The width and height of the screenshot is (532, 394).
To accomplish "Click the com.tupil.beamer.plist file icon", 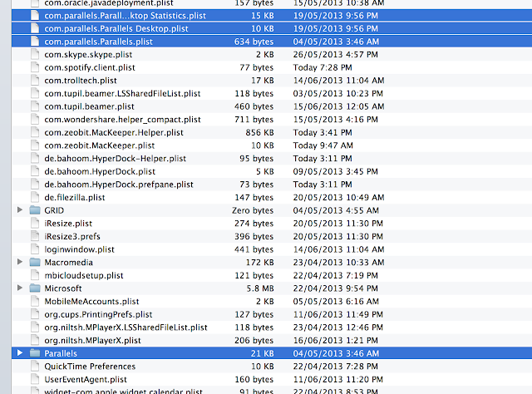I will (x=35, y=106).
